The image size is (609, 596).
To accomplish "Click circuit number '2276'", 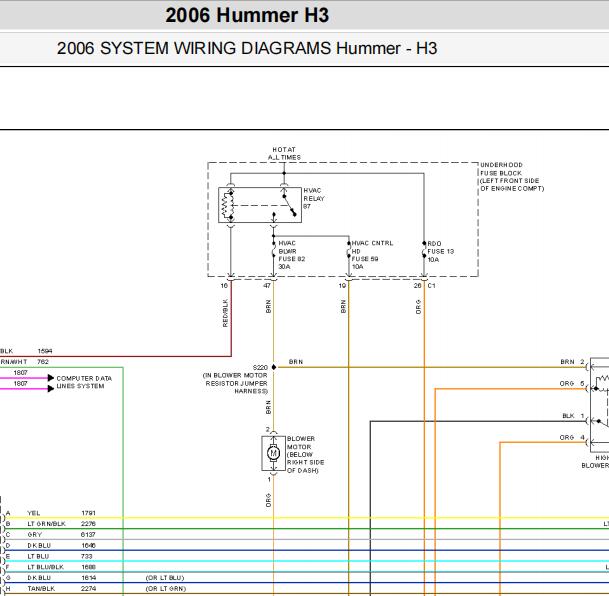I will [88, 524].
